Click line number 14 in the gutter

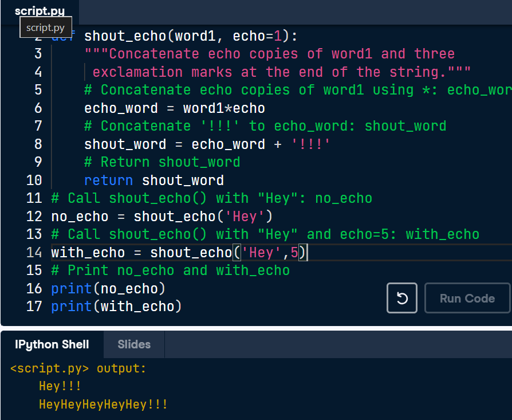tap(34, 252)
